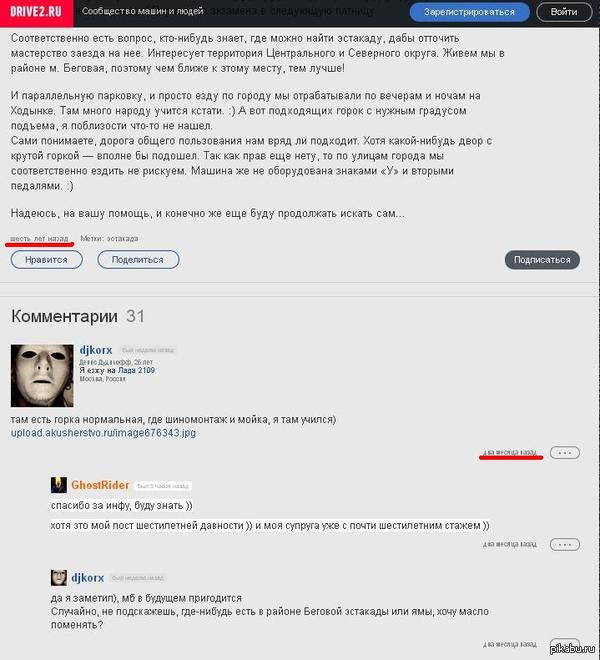Open three-dot menu on GhostRider's reply

[565, 544]
